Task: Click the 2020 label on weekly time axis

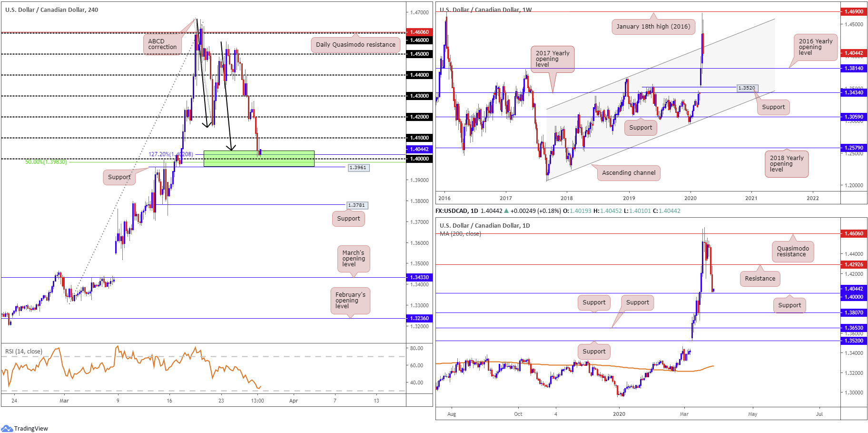Action: click(x=690, y=198)
